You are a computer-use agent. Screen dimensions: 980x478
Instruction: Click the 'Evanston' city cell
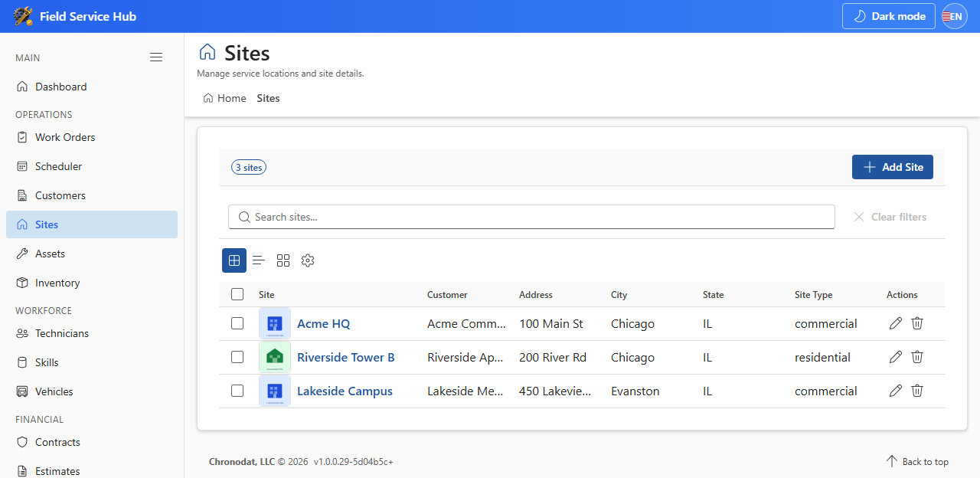point(635,391)
